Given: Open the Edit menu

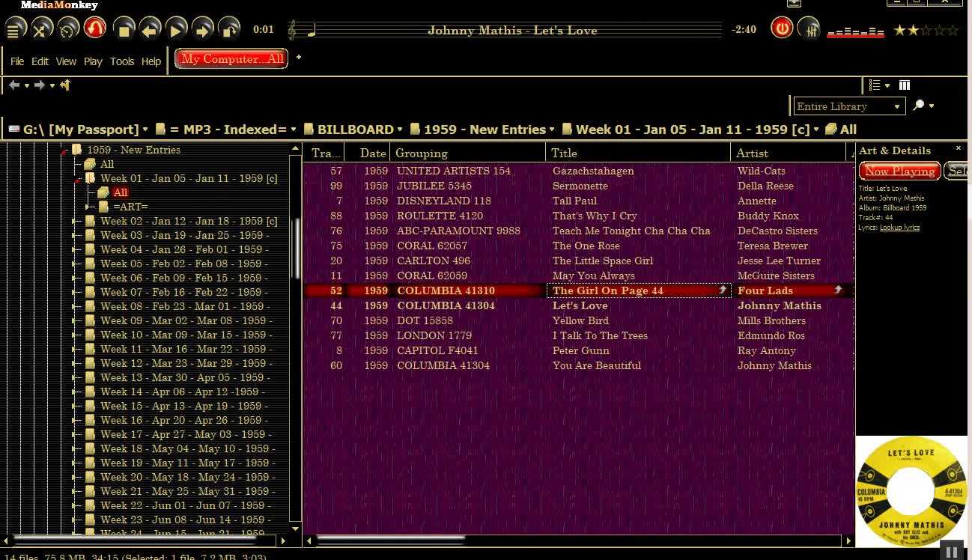Looking at the screenshot, I should tap(40, 61).
